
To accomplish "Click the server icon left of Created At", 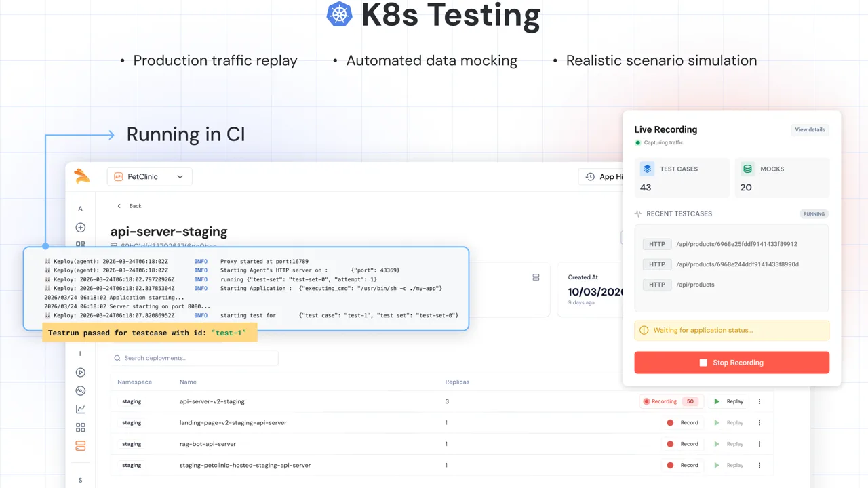I will click(x=536, y=277).
